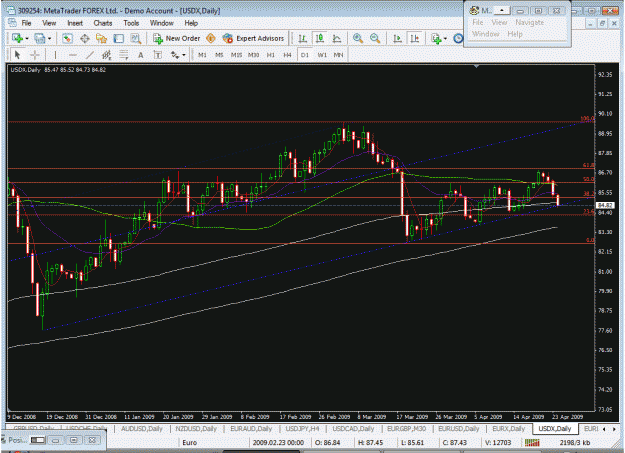
Task: Switch to MN monthly timeframe
Action: coord(338,55)
